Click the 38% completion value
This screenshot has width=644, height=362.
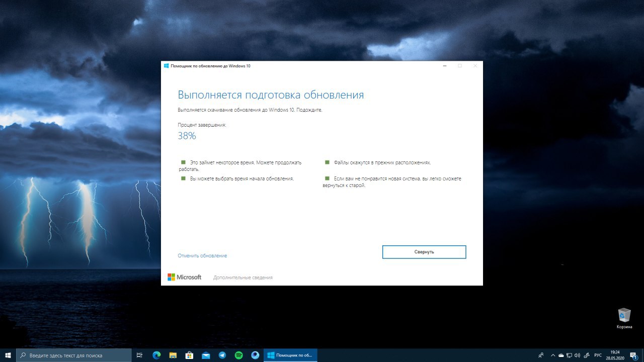point(187,136)
